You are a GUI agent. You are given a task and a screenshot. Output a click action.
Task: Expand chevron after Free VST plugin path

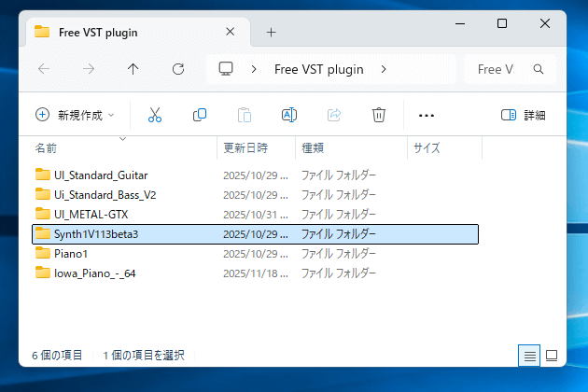click(x=385, y=69)
